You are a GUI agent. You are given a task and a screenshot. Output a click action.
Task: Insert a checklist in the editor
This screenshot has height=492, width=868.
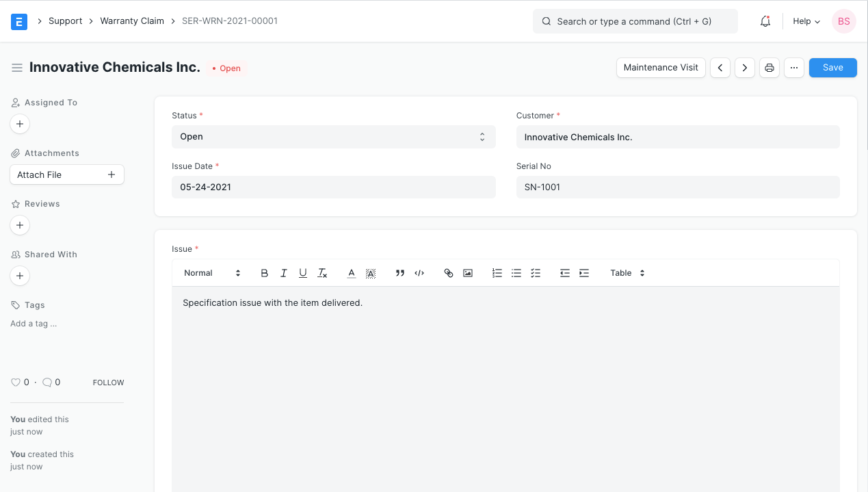pos(536,273)
